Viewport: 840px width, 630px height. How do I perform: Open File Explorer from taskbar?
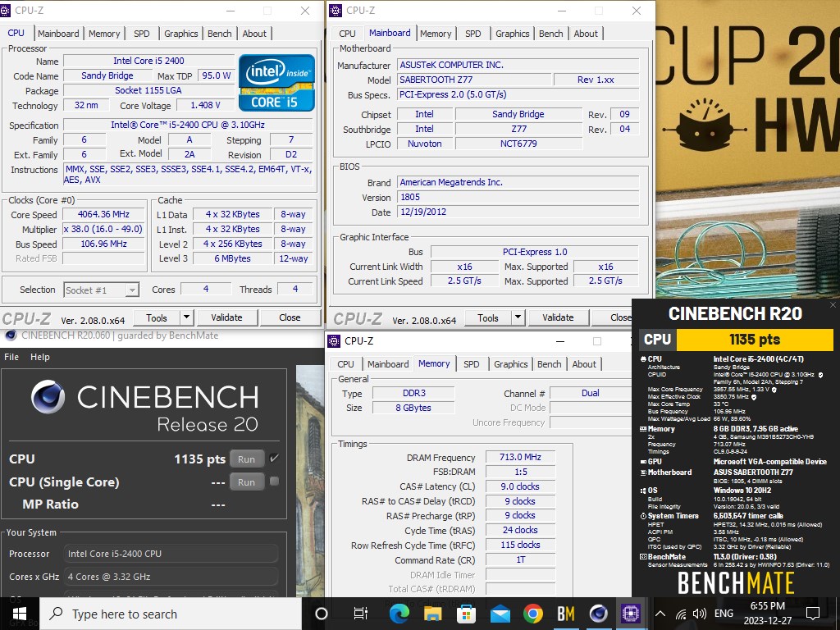click(432, 614)
